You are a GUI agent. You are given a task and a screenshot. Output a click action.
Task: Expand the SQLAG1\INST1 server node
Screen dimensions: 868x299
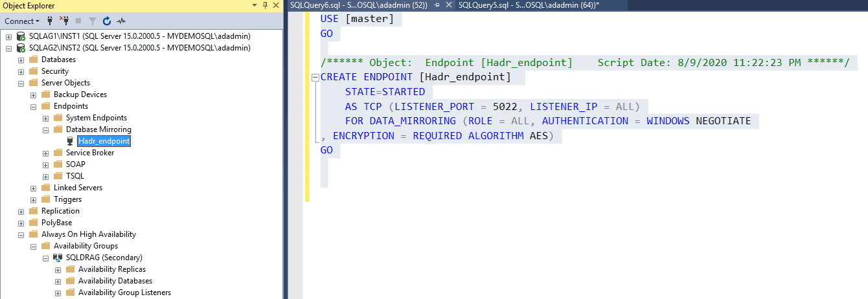(x=8, y=36)
